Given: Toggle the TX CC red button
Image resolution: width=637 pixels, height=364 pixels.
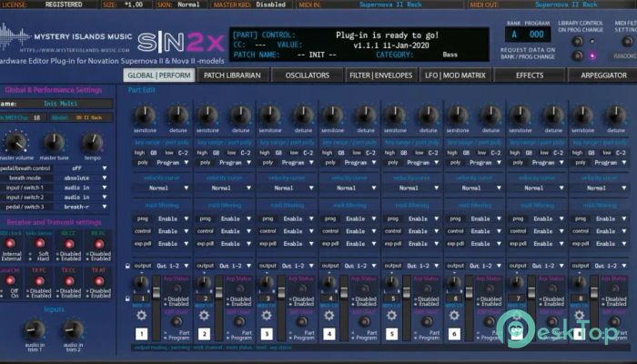Looking at the screenshot, I should coord(69,280).
